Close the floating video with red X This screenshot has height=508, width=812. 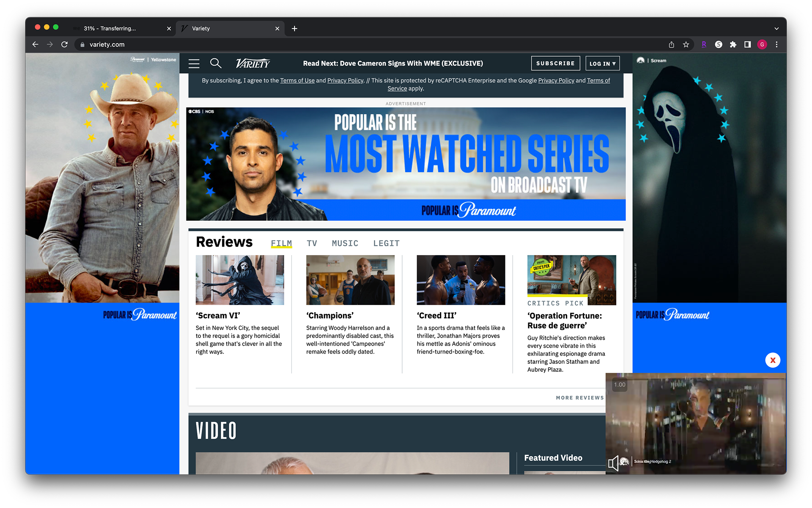click(x=773, y=360)
